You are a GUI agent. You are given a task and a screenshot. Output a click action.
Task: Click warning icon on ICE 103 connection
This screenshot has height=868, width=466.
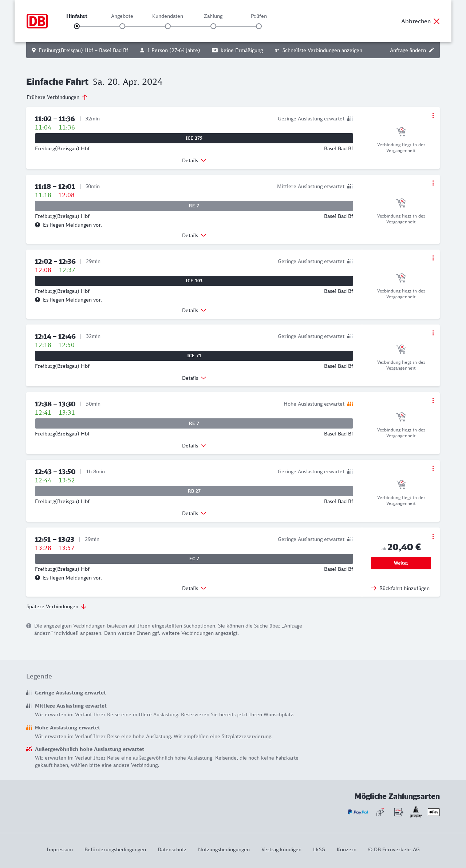(37, 300)
